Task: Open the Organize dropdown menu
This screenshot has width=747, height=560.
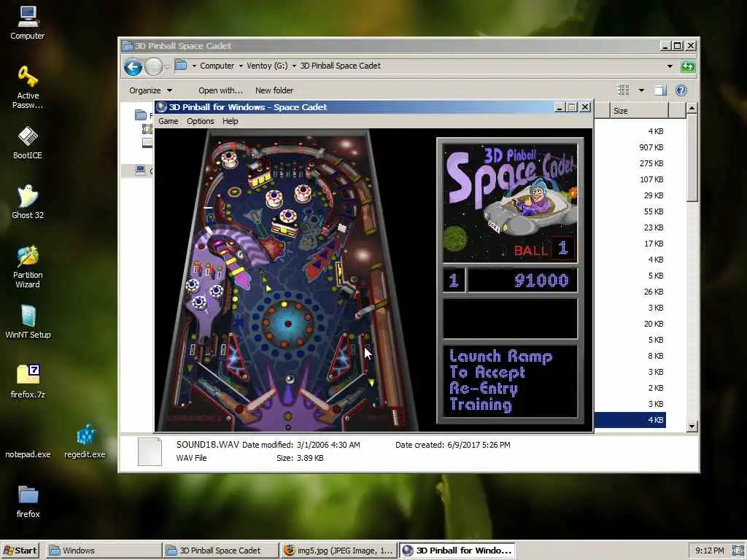Action: click(x=150, y=90)
